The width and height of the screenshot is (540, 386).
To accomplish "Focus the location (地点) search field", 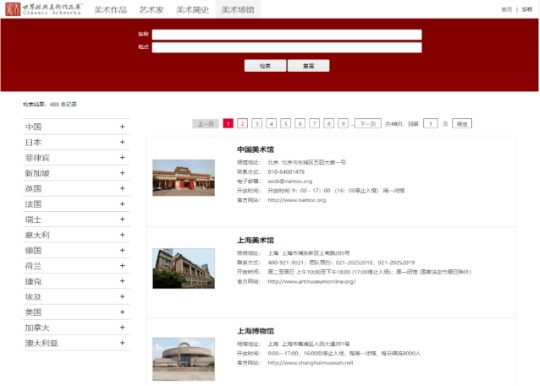I will (287, 48).
